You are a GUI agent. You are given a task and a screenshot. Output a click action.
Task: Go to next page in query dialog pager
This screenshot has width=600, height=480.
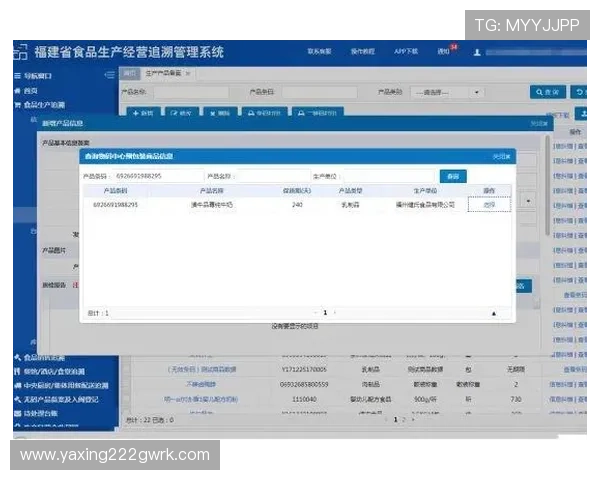click(x=335, y=313)
